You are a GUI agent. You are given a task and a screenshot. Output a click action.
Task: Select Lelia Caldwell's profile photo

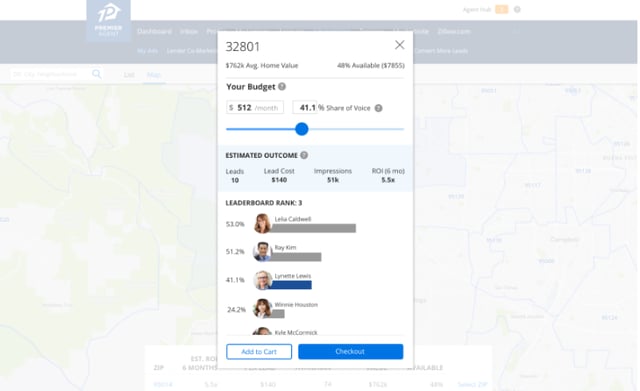click(x=262, y=224)
